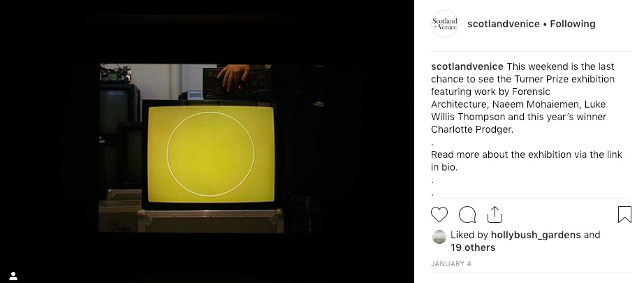Click the yellow TV screen in the photo
Viewport: 644px width, 283px height.
tap(211, 153)
